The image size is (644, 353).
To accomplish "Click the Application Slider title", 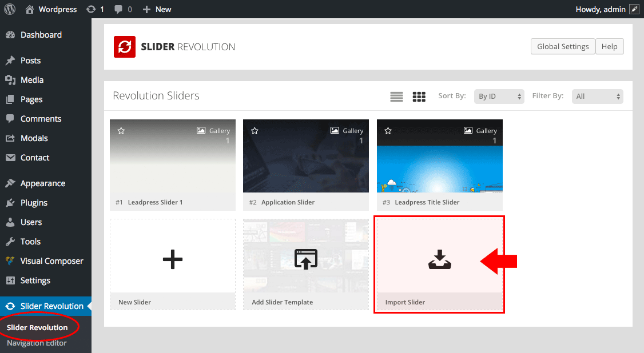I will point(288,202).
